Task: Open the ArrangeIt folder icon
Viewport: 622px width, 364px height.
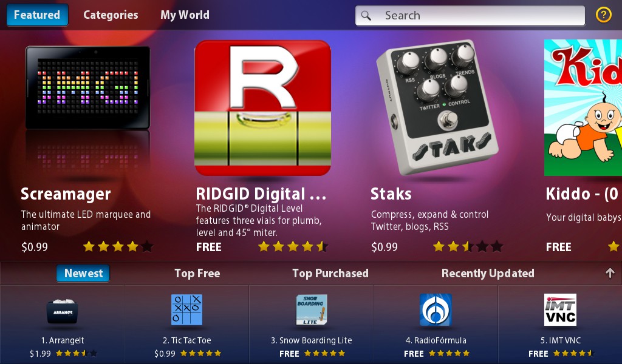Action: [x=63, y=311]
